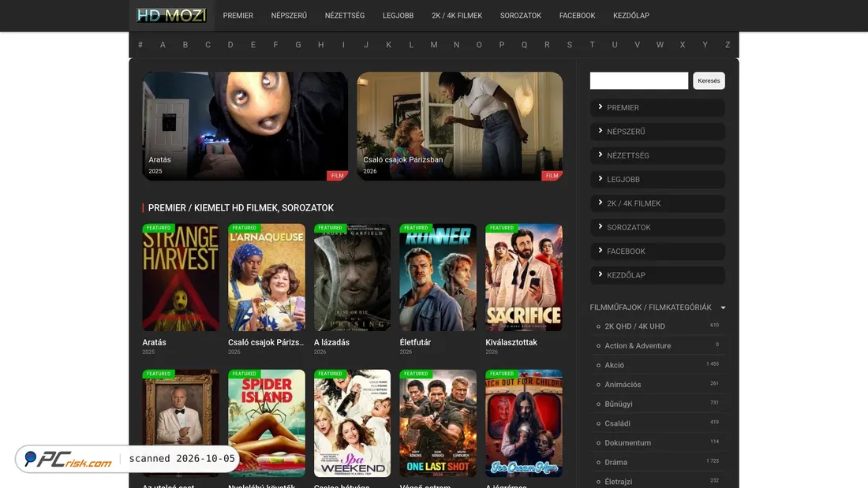This screenshot has width=868, height=488.
Task: Open FACEBOOK in the sidebar menu
Action: [657, 251]
